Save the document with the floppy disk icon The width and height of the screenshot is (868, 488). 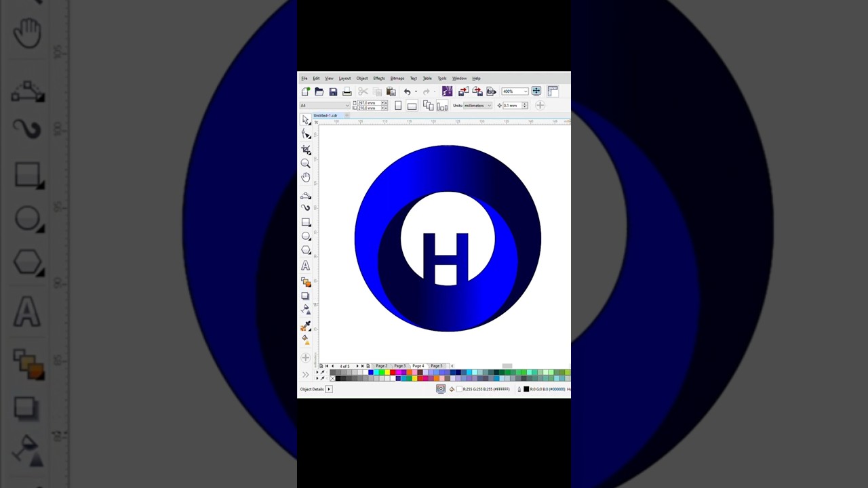point(333,91)
